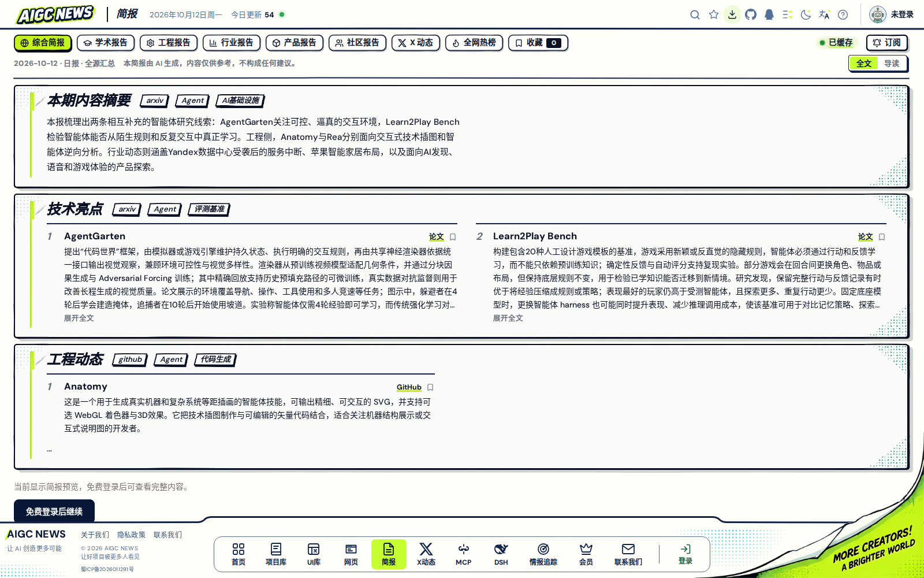Open the 论文 link for AgentGarten

pyautogui.click(x=437, y=237)
